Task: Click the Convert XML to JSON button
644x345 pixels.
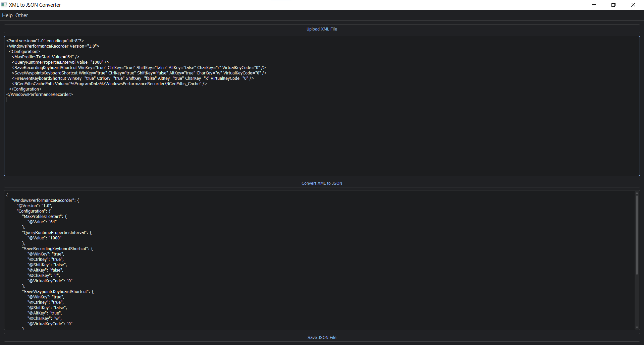Action: click(x=322, y=183)
